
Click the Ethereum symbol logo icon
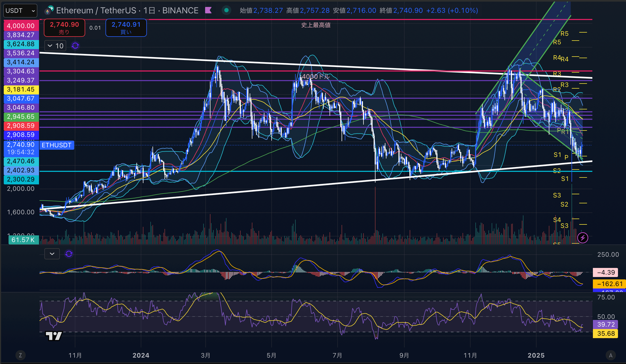point(49,10)
